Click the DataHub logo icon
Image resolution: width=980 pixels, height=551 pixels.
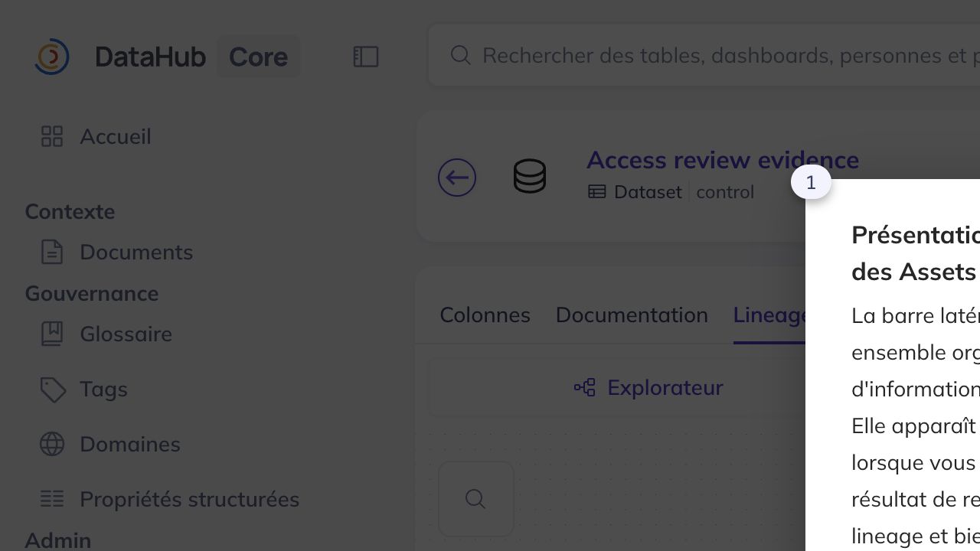pyautogui.click(x=52, y=57)
